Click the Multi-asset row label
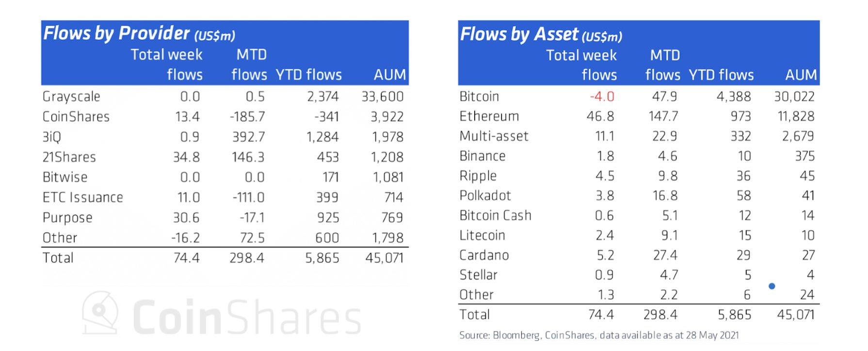Screen dimensions: 868x351 [x=494, y=136]
